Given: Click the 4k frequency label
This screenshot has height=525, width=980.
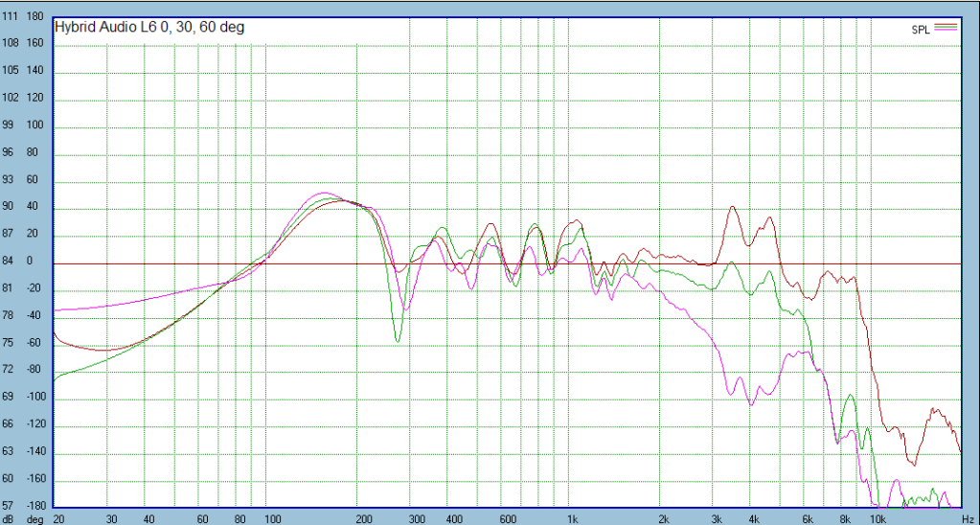Looking at the screenshot, I should click(x=754, y=519).
